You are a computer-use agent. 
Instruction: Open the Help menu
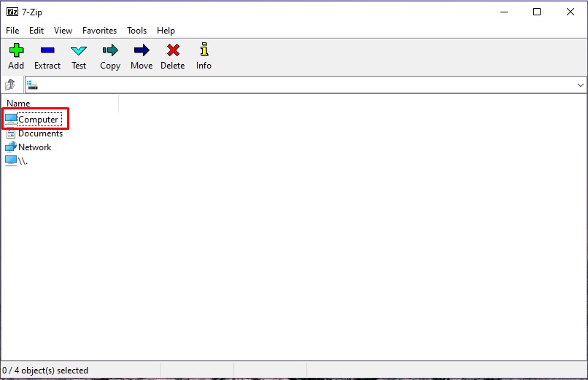pos(166,31)
